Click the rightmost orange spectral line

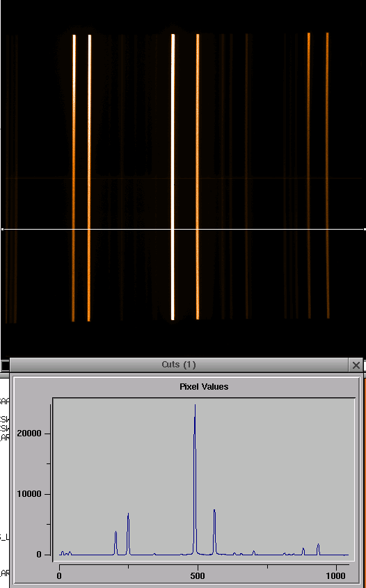[x=327, y=175]
